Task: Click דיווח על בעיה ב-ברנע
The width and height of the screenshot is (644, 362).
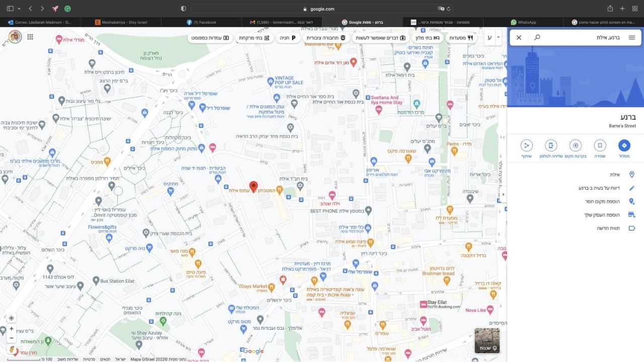Action: (x=599, y=188)
